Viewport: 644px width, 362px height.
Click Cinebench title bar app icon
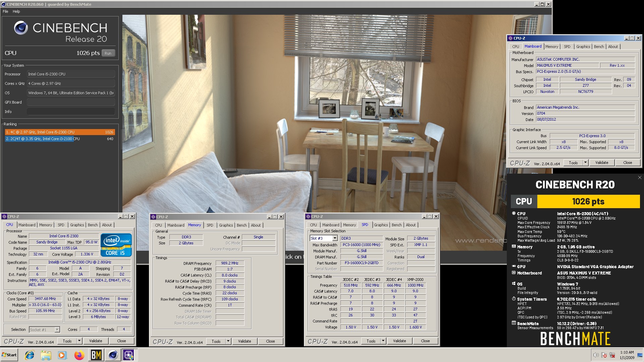coord(4,4)
